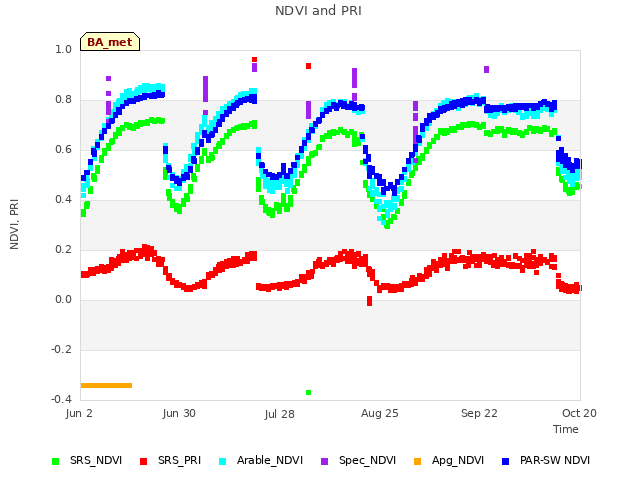Click the green SRS_NDVI legend swatch
The height and width of the screenshot is (480, 640).
tap(56, 461)
